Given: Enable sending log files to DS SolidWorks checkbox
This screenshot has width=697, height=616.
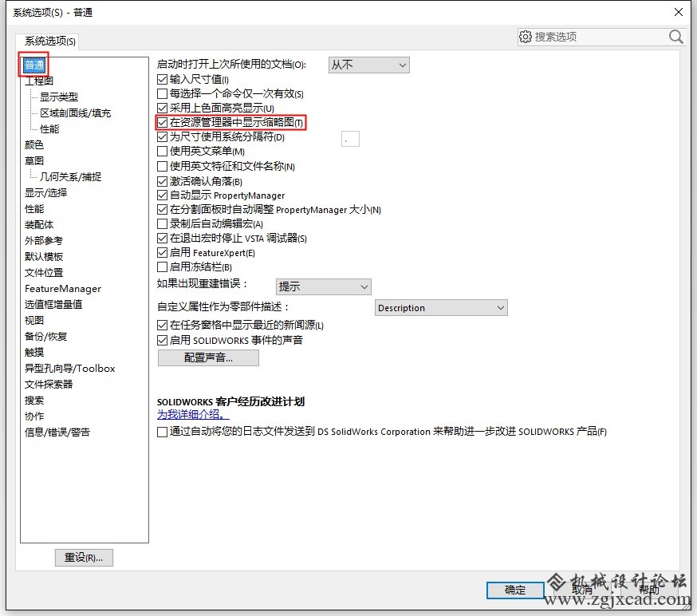Looking at the screenshot, I should click(x=162, y=432).
